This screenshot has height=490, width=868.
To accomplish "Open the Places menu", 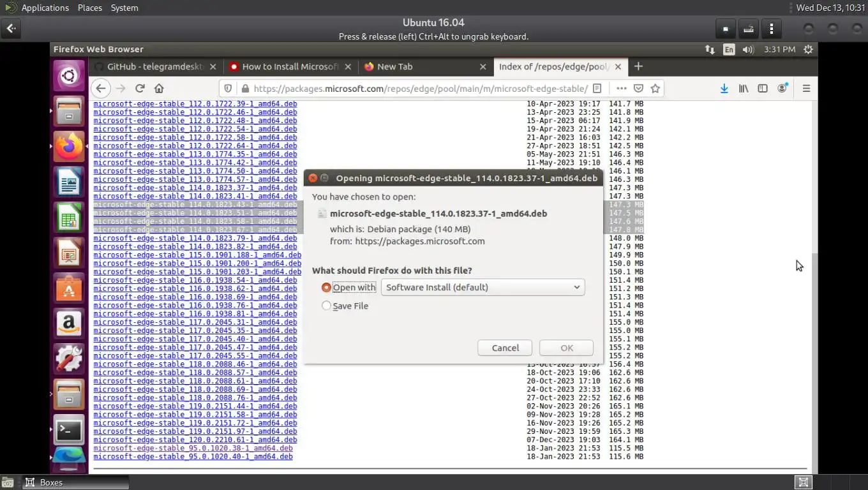I will pos(90,8).
